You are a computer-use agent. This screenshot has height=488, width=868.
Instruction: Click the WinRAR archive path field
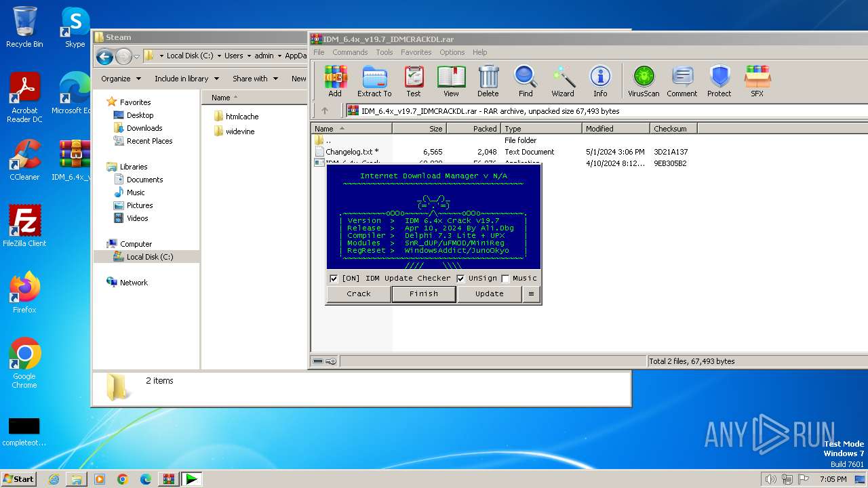point(606,111)
